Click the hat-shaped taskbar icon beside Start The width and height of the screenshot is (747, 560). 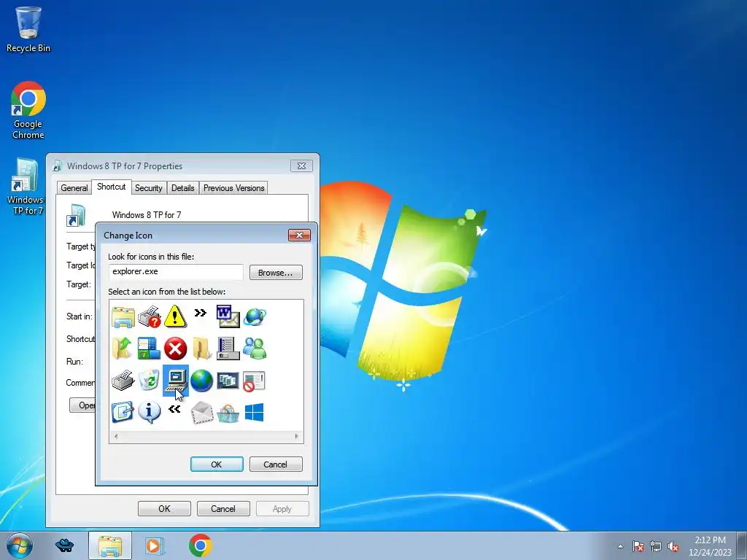click(x=65, y=545)
